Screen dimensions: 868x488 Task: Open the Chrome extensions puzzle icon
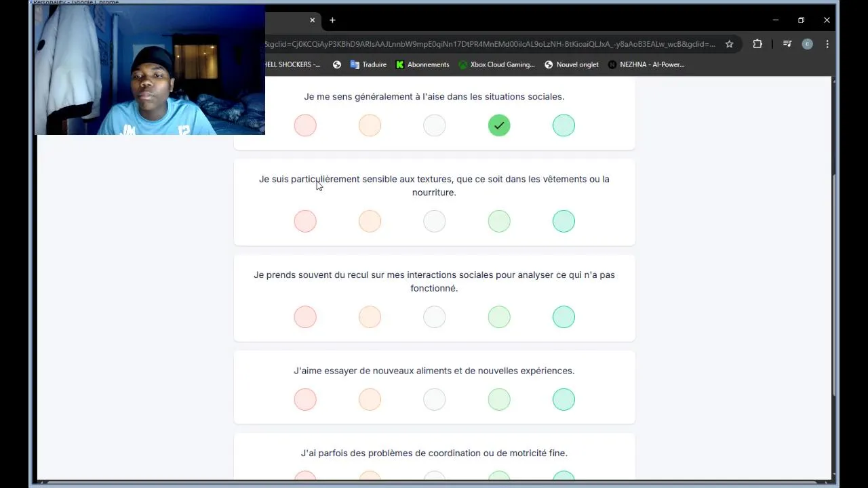[x=757, y=44]
